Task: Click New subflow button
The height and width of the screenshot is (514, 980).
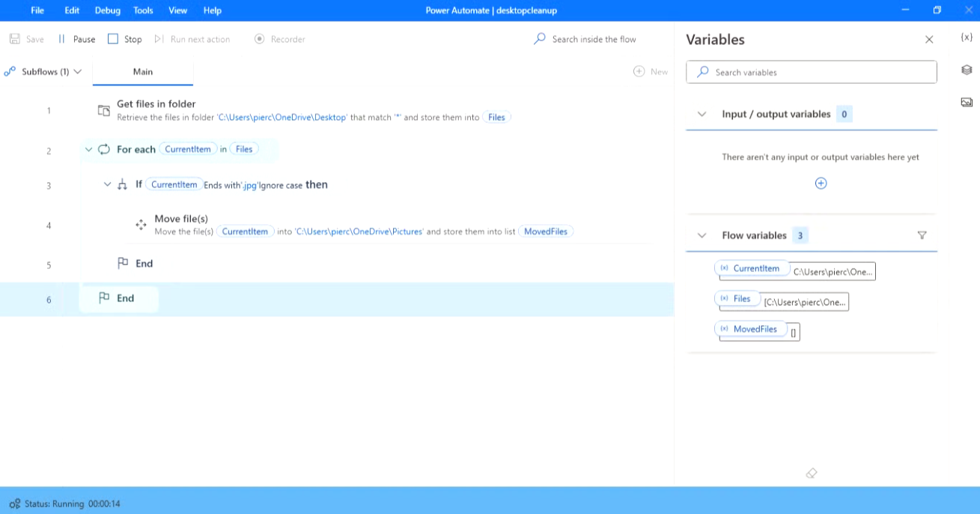Action: 651,72
